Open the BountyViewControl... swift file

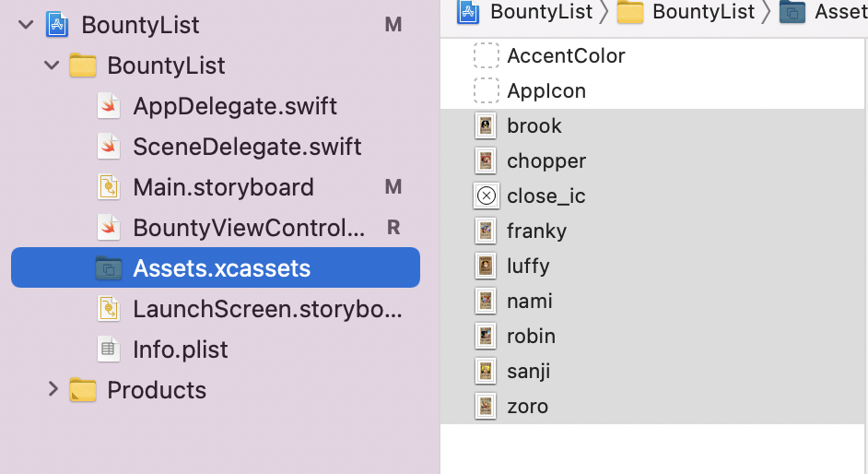pyautogui.click(x=249, y=228)
